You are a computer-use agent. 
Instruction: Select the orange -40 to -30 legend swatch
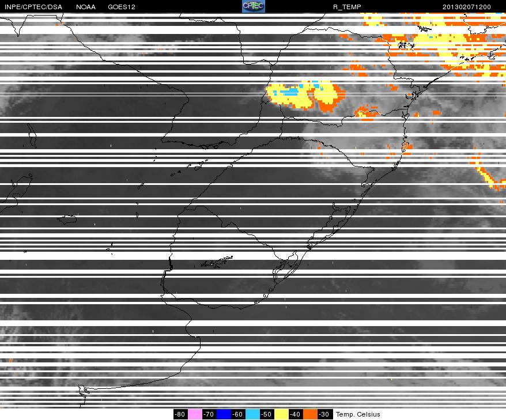[x=310, y=414]
